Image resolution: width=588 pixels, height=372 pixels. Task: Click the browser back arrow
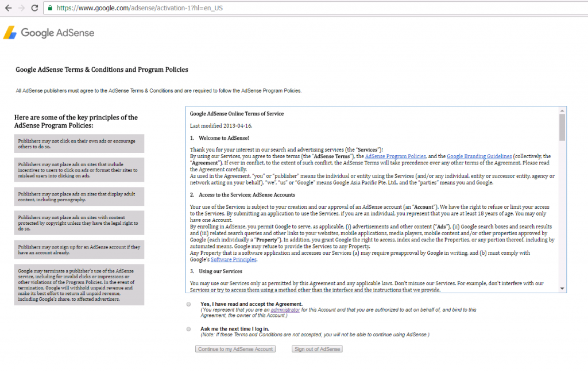[8, 8]
